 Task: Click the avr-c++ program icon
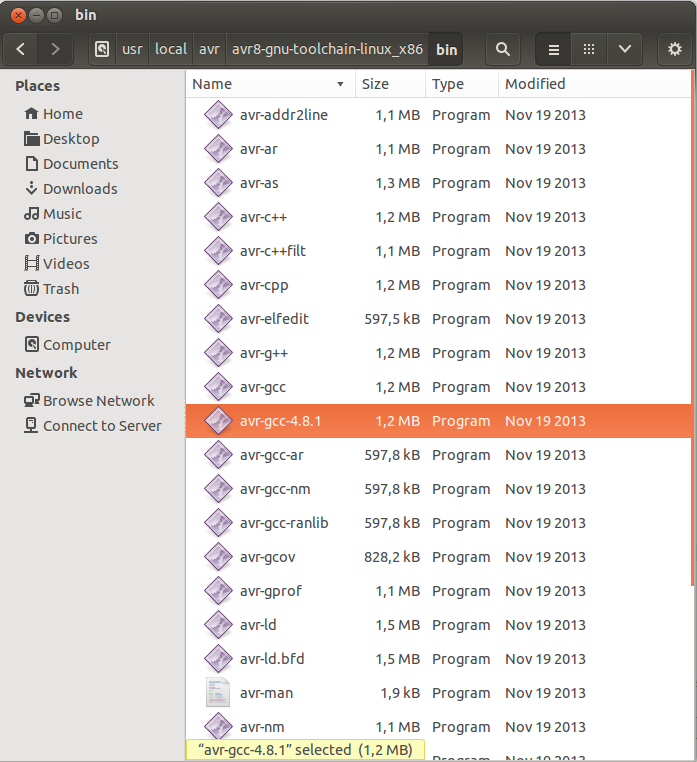pos(218,217)
